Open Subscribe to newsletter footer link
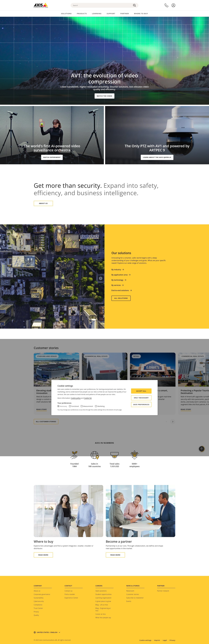The image size is (209, 644). point(135,598)
